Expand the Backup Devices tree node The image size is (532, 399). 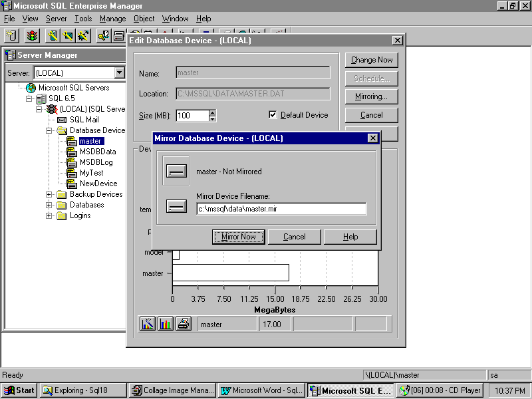(x=49, y=194)
